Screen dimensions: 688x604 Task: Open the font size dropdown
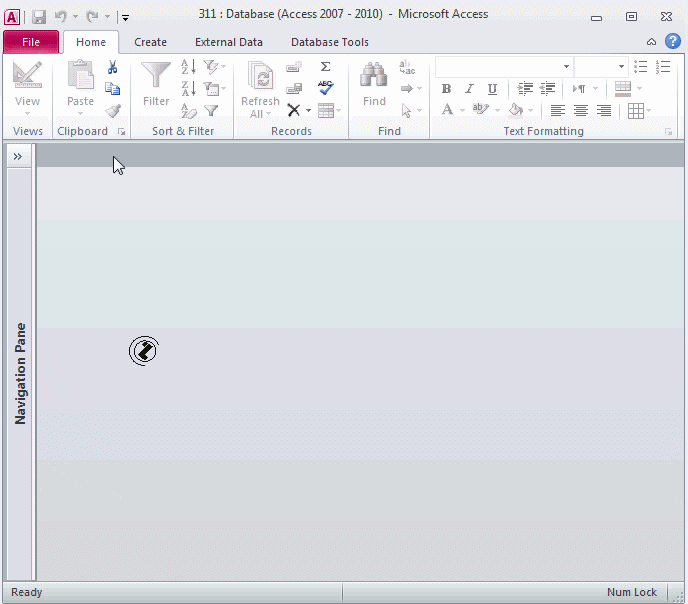(621, 67)
